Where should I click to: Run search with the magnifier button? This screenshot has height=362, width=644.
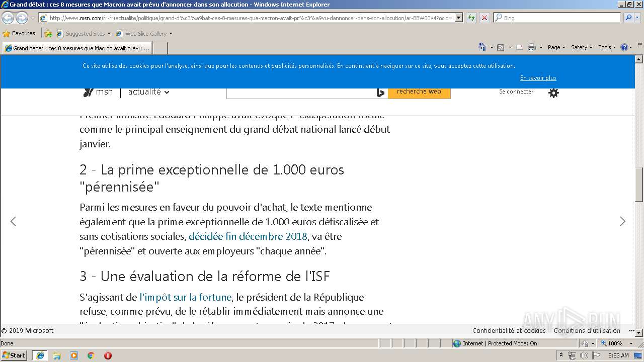tap(628, 18)
